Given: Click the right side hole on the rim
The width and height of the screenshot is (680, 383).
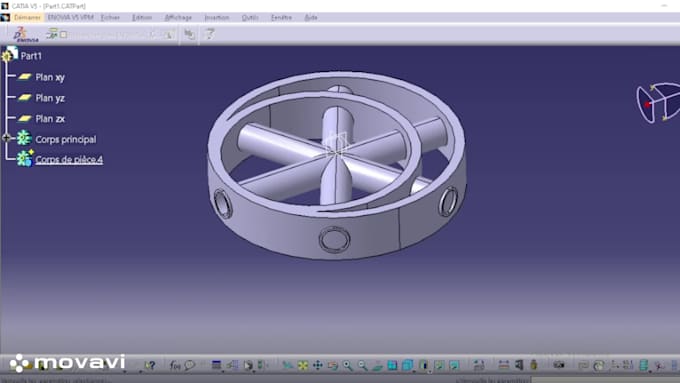Looking at the screenshot, I should tap(448, 201).
